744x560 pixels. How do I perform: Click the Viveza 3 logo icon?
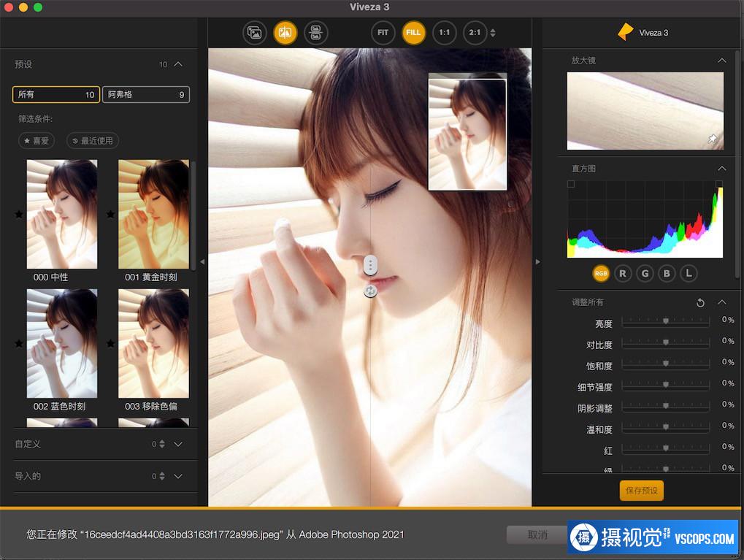pos(626,32)
